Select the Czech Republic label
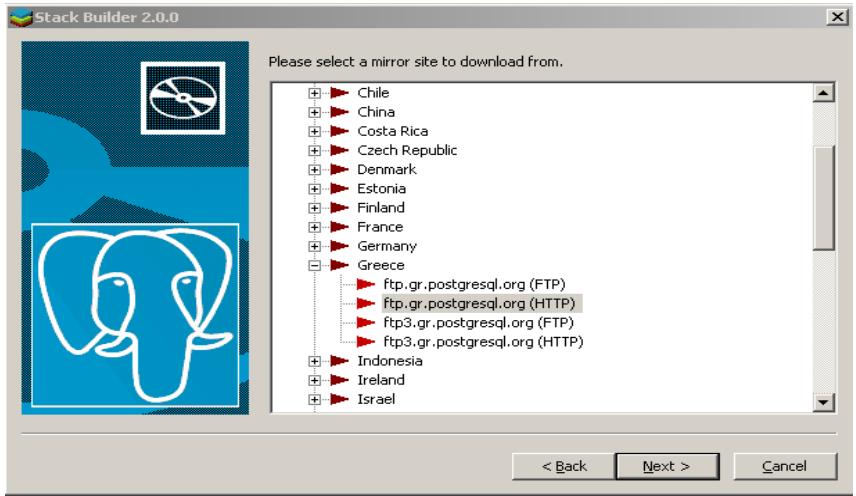Viewport: 856px width, 496px height. pyautogui.click(x=407, y=150)
